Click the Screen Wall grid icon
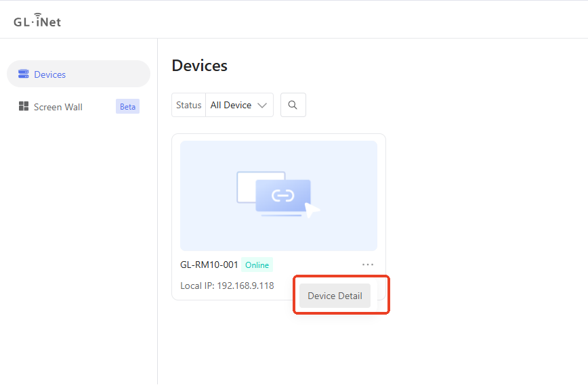 [x=24, y=106]
